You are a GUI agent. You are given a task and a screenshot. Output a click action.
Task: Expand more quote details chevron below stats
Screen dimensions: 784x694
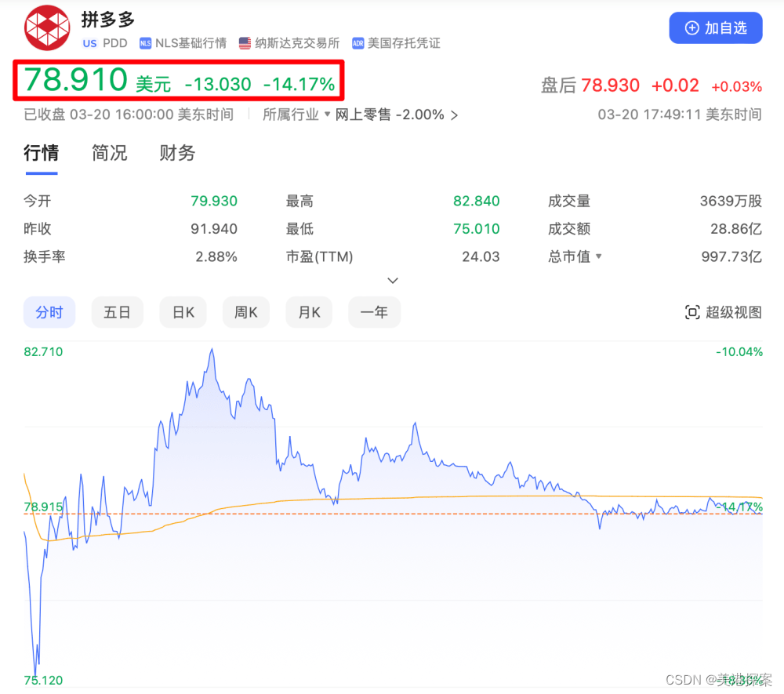tap(393, 281)
